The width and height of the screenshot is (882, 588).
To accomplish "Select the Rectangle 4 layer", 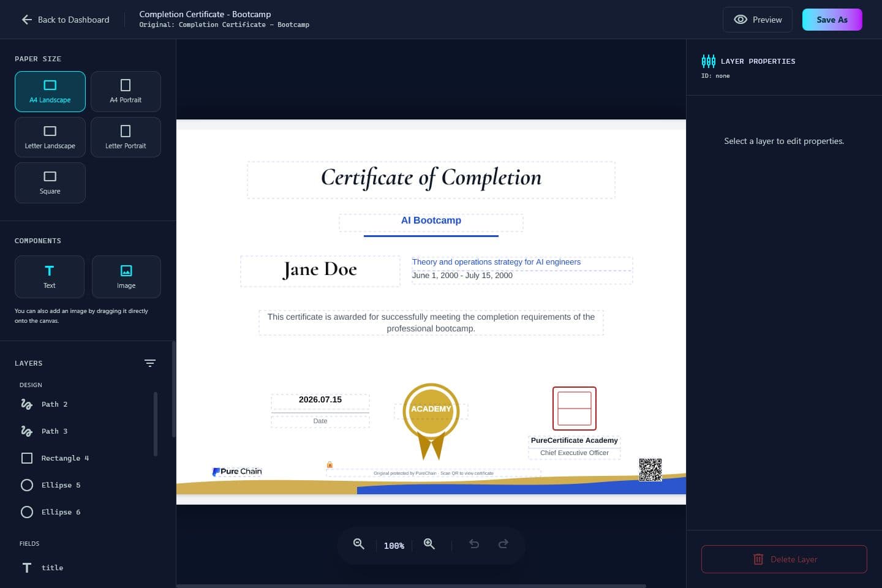I will pos(86,458).
